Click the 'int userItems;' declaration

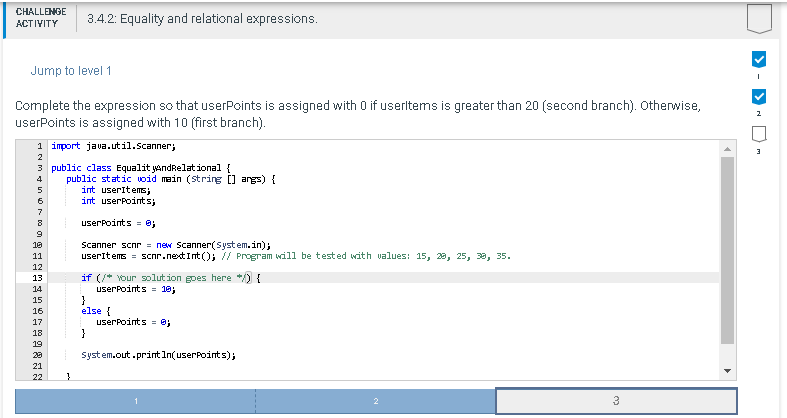click(x=116, y=190)
